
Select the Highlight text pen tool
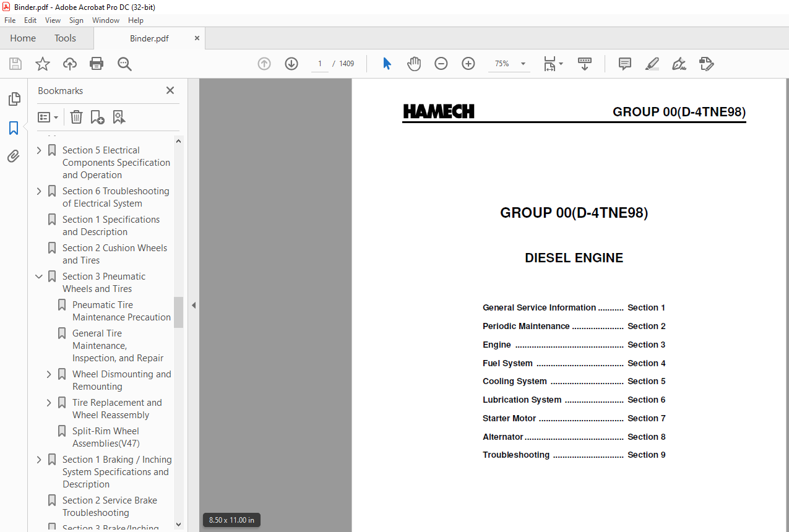coord(652,64)
